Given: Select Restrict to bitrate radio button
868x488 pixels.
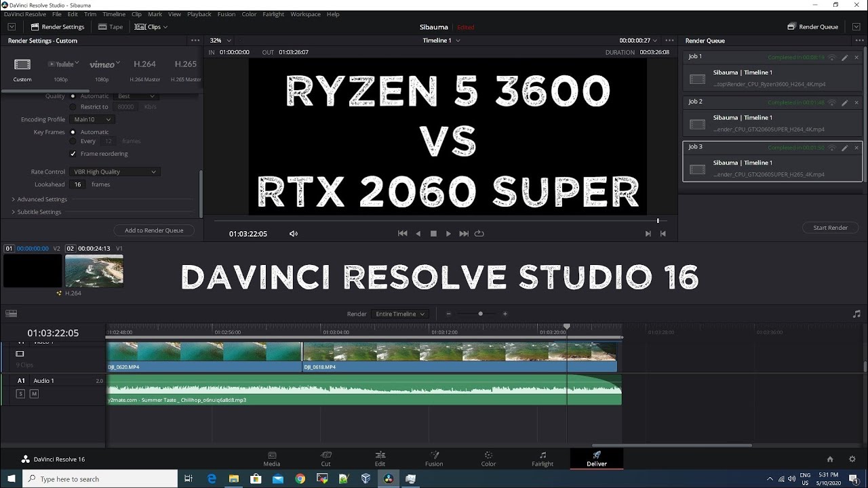Looking at the screenshot, I should [x=73, y=106].
